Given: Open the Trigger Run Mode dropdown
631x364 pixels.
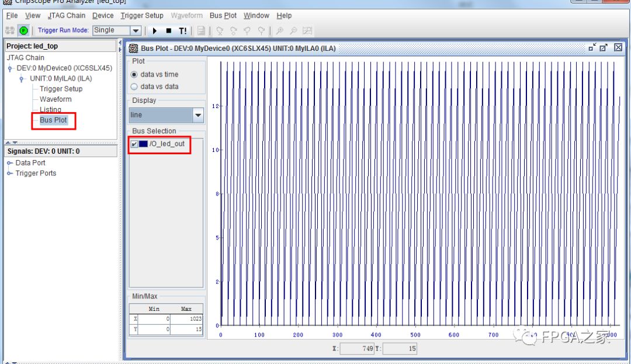Looking at the screenshot, I should (136, 30).
